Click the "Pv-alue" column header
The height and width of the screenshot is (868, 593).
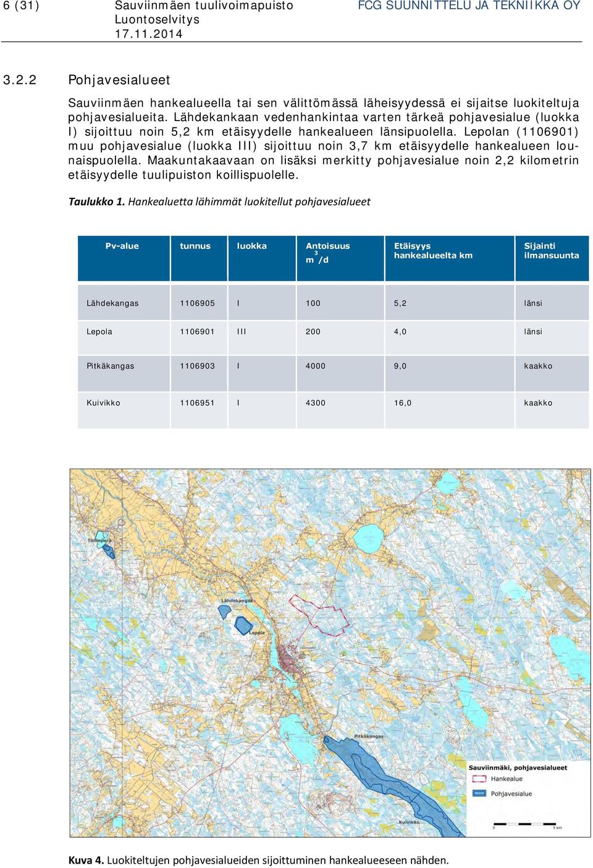[x=122, y=246]
